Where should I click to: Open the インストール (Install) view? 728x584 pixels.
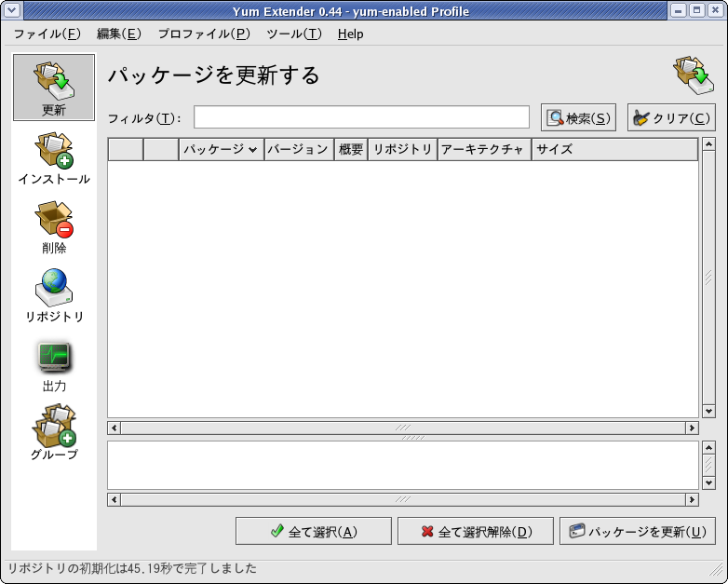(54, 158)
